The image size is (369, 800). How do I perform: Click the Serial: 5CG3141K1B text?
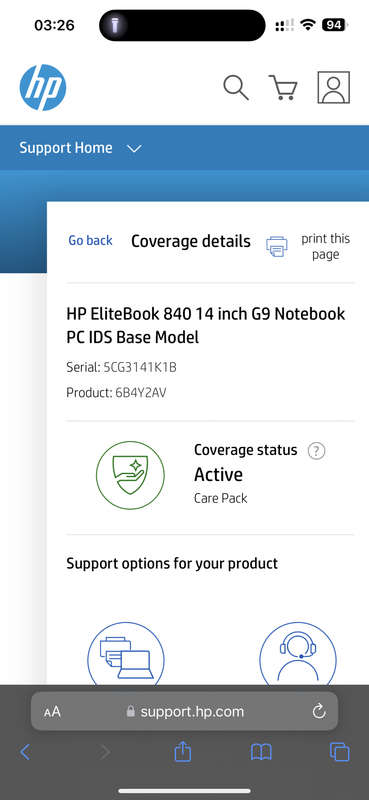coord(121,367)
